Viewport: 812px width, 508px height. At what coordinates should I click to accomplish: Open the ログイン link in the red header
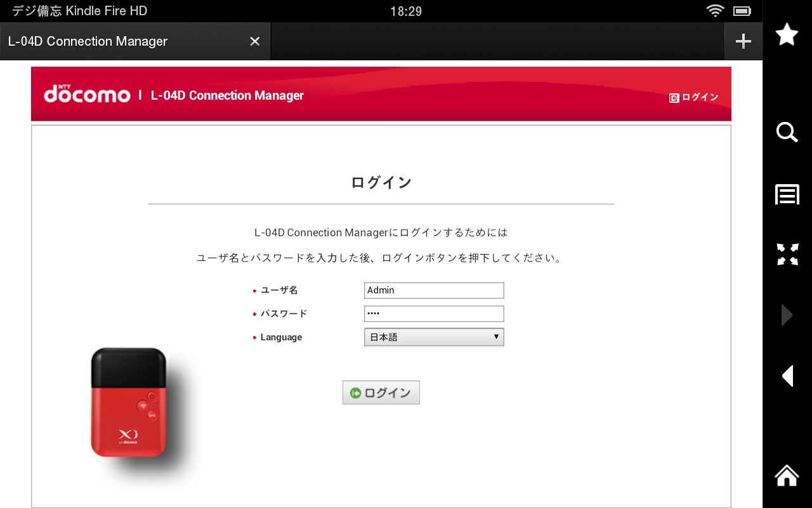click(x=694, y=97)
